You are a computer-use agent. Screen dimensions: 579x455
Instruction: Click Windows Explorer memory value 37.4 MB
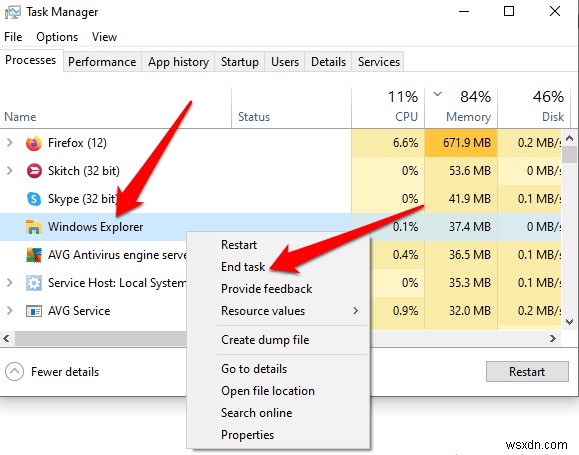[x=470, y=227]
